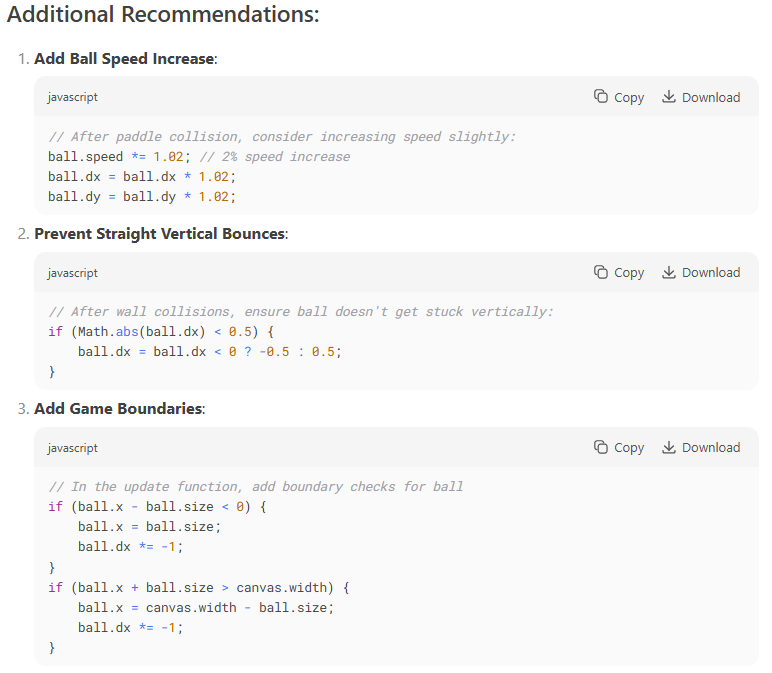The image size is (772, 673).
Task: Click the 'Add Game Boundaries' list title
Action: coord(118,409)
